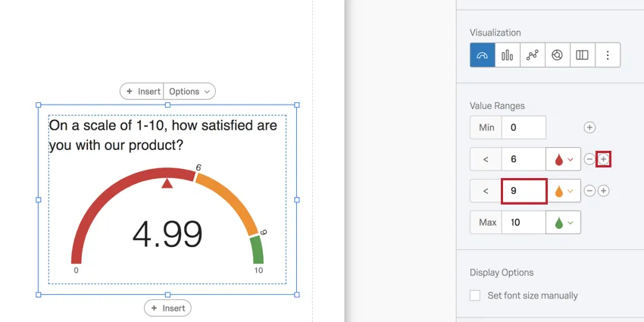Open more visualization options menu
The width and height of the screenshot is (644, 322).
607,55
